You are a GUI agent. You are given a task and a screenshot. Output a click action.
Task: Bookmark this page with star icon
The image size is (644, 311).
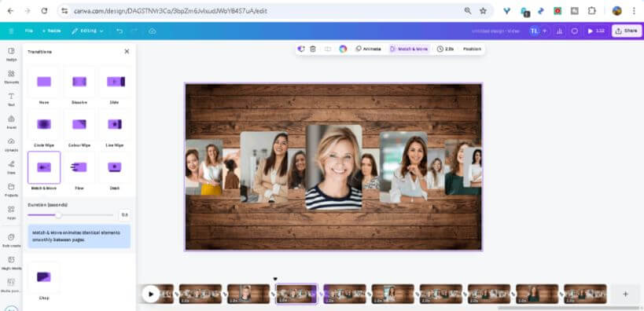pyautogui.click(x=483, y=11)
